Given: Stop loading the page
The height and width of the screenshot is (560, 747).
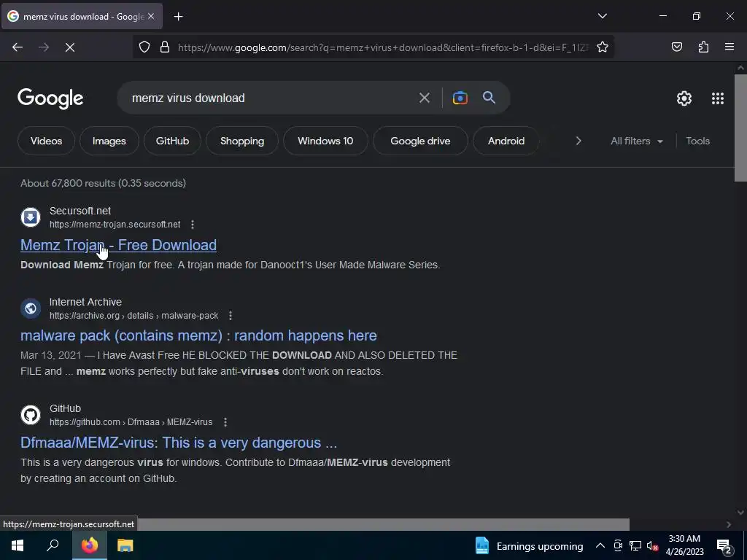Looking at the screenshot, I should click(x=70, y=47).
